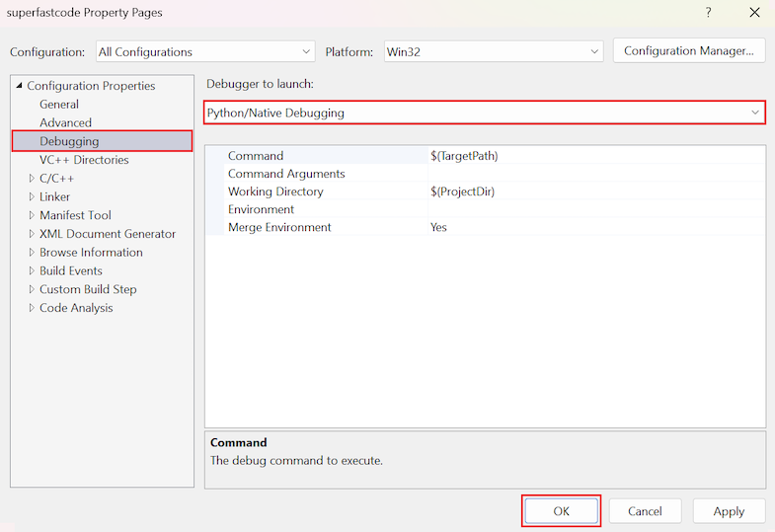
Task: Click the Apply button
Action: click(x=729, y=511)
